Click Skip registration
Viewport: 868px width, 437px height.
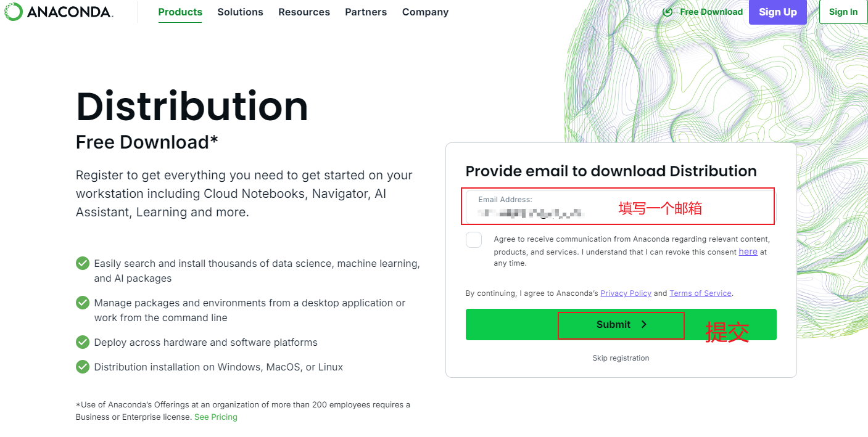(621, 358)
